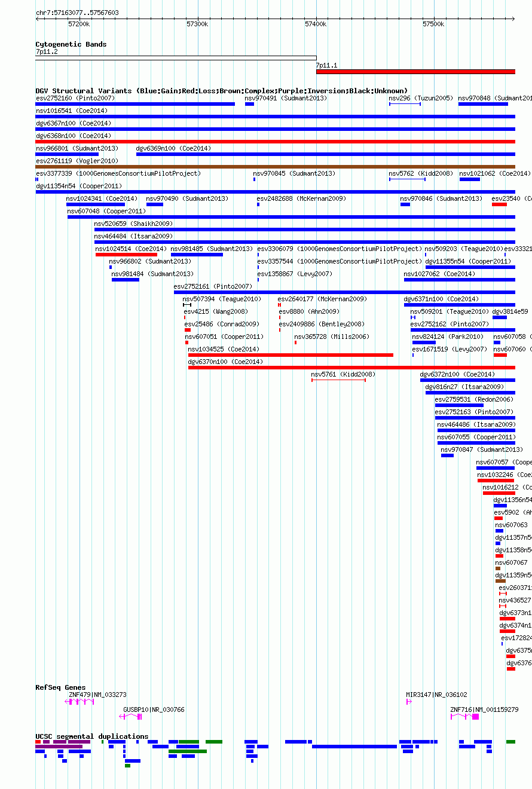This screenshot has height=789, width=532.
Task: Click the brown complex bar under esv2761119
Action: (x=276, y=167)
